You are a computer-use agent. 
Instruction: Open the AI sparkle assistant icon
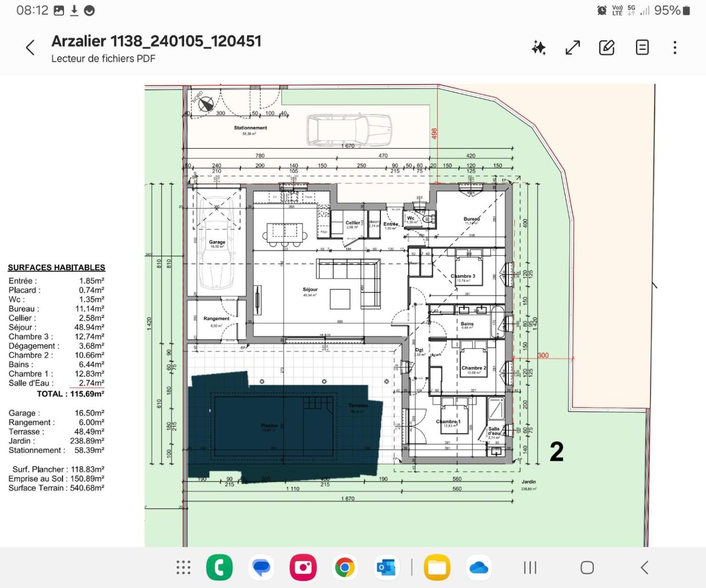tap(539, 48)
